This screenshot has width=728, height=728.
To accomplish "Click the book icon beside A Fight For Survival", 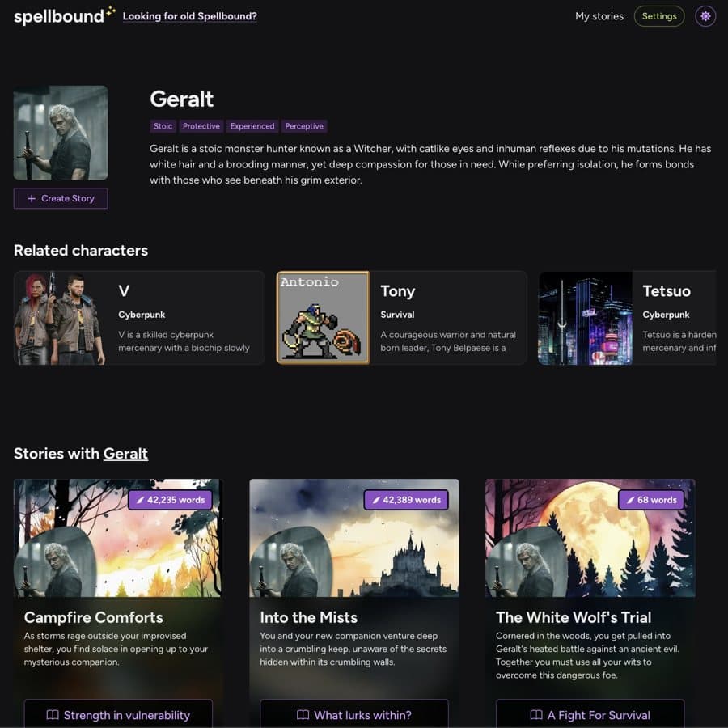I will pos(535,714).
